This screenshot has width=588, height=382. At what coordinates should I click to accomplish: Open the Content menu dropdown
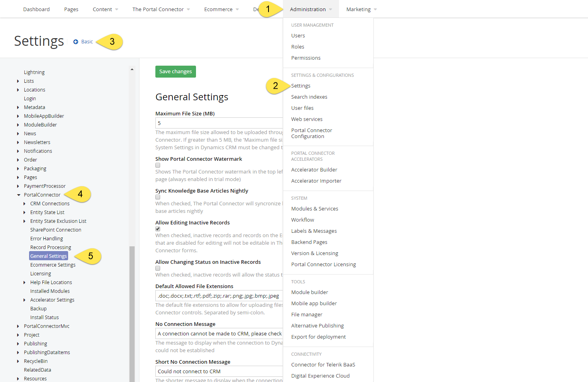pos(106,9)
